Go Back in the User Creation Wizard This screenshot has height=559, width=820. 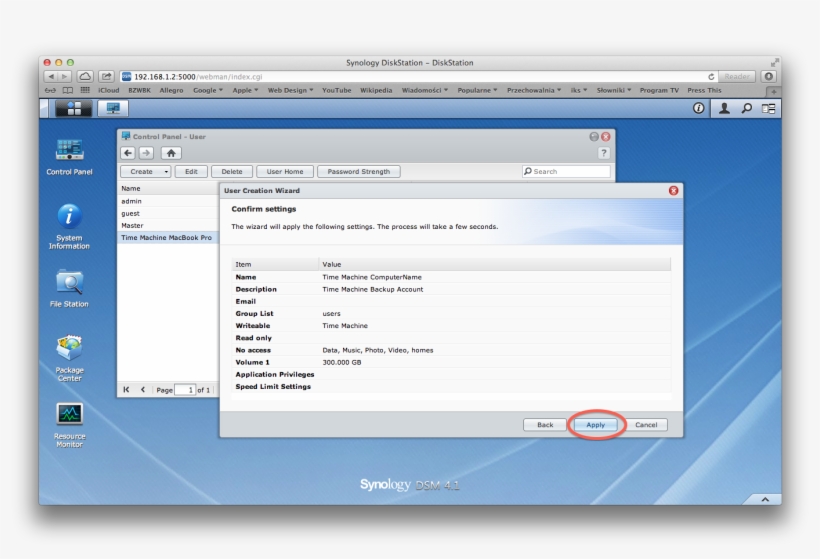pyautogui.click(x=545, y=425)
